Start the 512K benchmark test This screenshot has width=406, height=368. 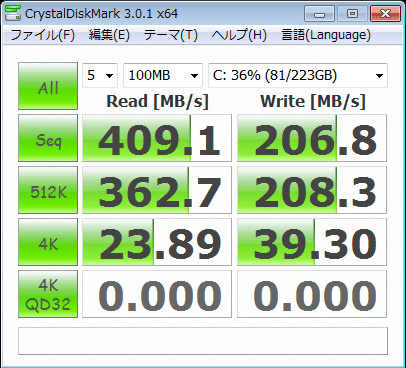[48, 190]
